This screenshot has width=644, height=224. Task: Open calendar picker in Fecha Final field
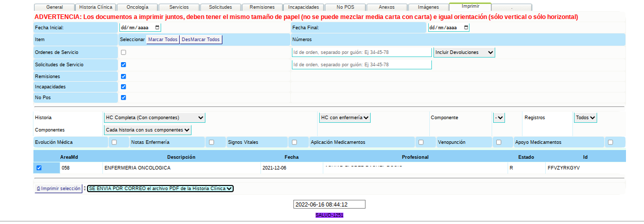click(466, 28)
